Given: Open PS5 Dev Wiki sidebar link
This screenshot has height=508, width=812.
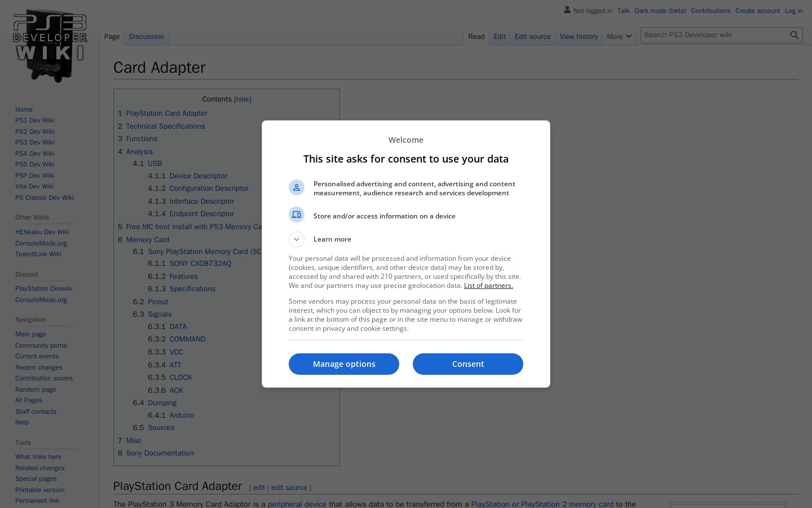Looking at the screenshot, I should [x=35, y=164].
